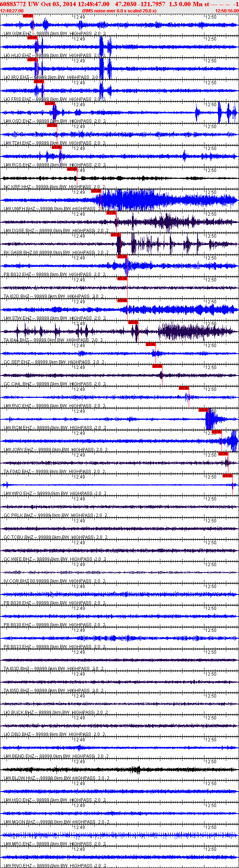Click the red pick marker on TA.I02D.BHZ trace
Image resolution: width=239 pixels, height=868 pixels.
pyautogui.click(x=122, y=279)
